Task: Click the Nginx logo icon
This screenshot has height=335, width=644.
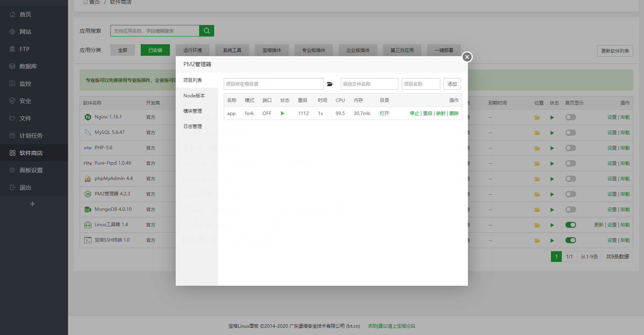Action: [88, 117]
